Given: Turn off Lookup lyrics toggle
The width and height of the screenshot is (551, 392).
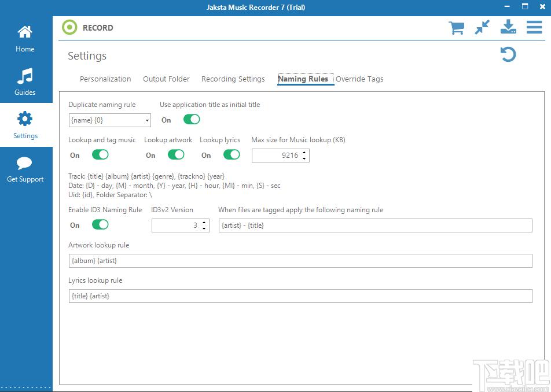Looking at the screenshot, I should pos(232,154).
